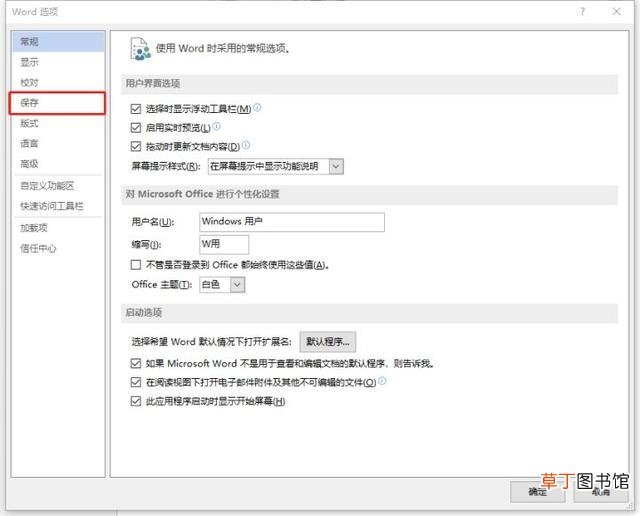The height and width of the screenshot is (516, 640).
Task: Toggle 在阅读视图下打开电子邮件附件 checkbox
Action: tap(136, 383)
